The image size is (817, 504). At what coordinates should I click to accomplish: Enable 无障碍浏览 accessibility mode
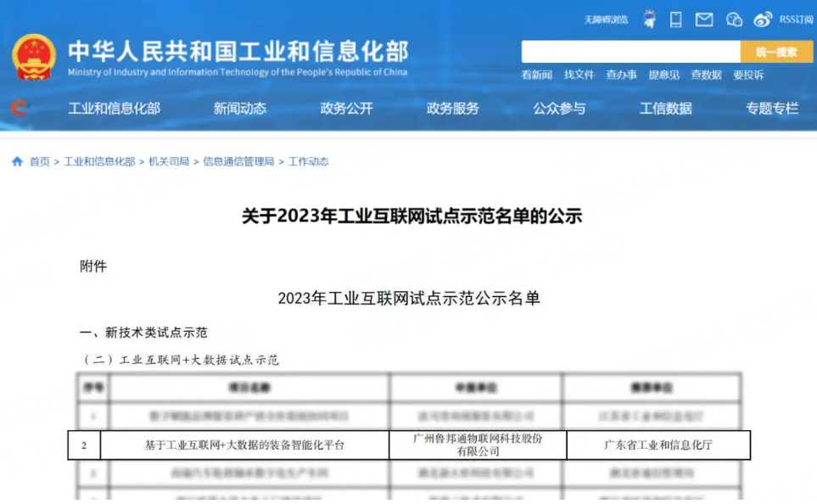click(606, 19)
